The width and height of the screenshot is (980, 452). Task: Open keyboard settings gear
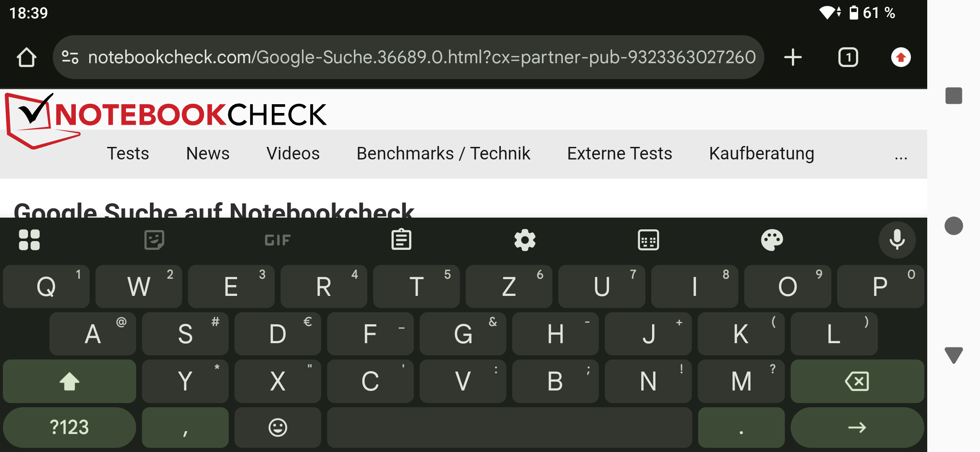[x=525, y=240]
